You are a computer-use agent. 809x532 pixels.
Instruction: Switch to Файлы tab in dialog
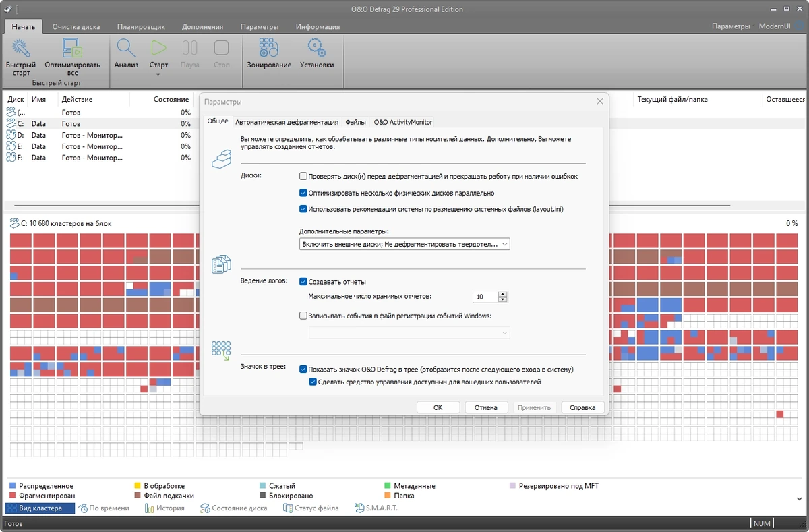[355, 122]
